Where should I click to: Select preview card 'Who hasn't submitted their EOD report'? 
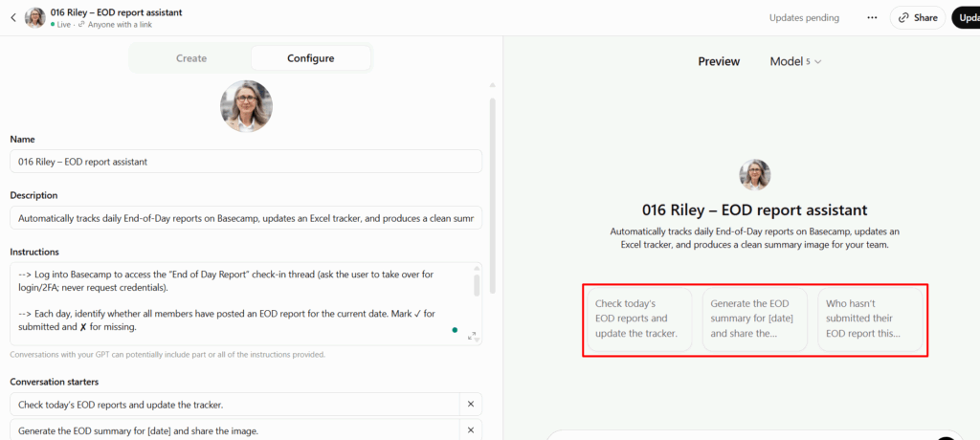[871, 319]
